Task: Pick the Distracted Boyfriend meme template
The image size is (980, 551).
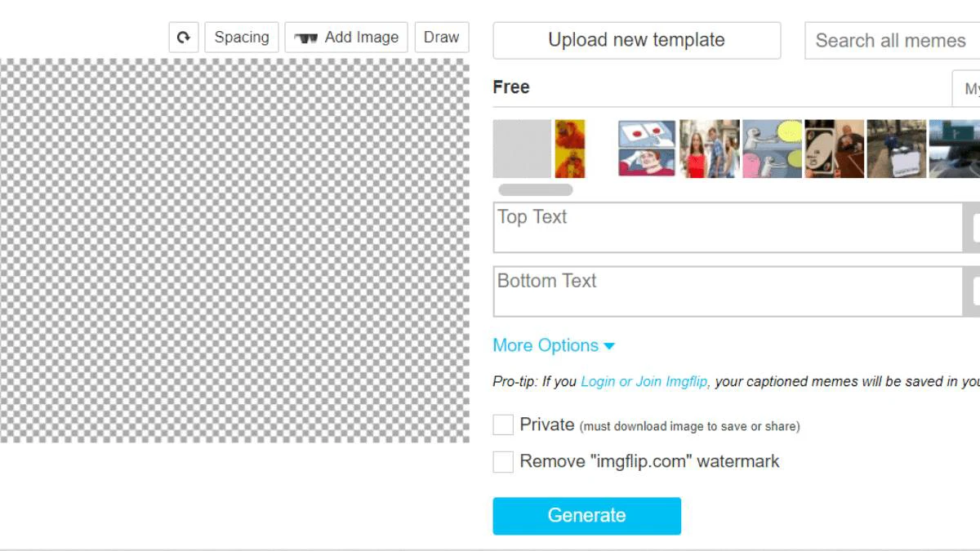Action: click(710, 149)
